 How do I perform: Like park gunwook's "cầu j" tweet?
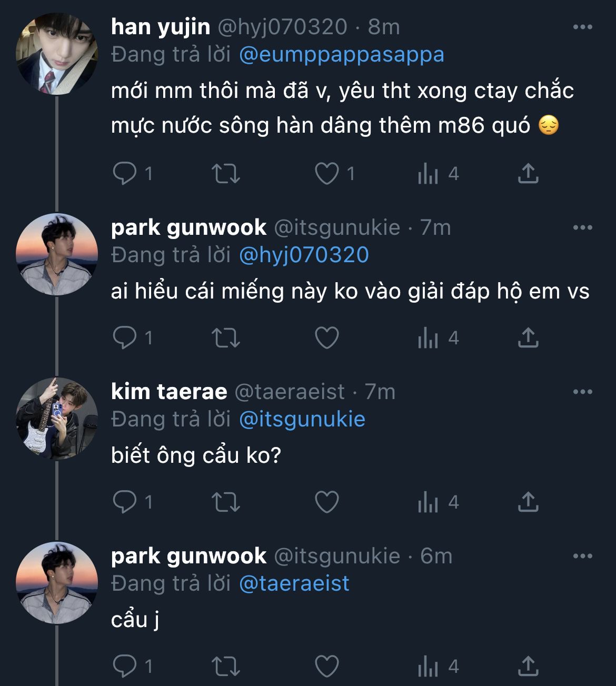(326, 666)
